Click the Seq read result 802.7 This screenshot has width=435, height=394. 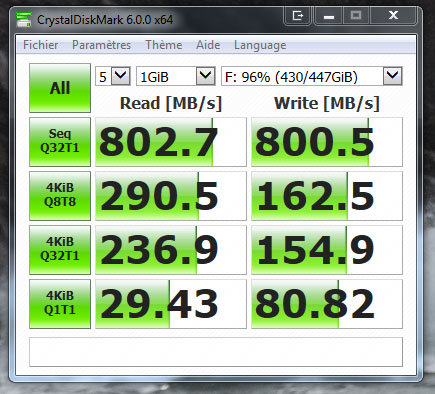point(171,142)
